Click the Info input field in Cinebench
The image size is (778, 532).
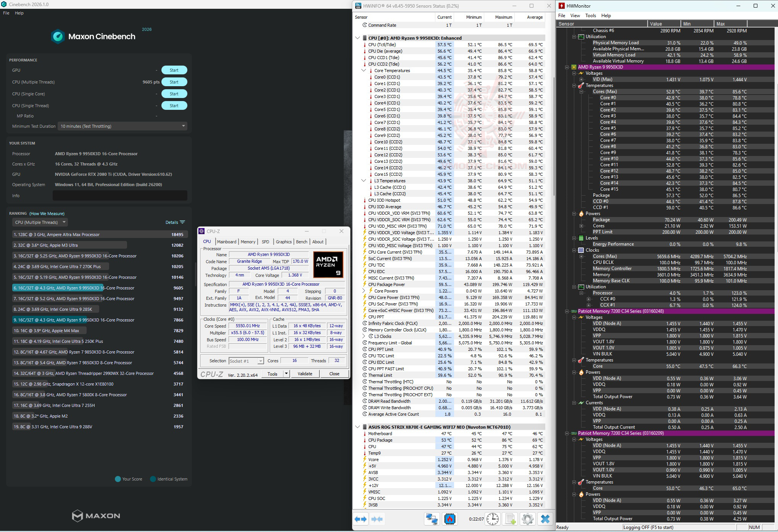point(120,196)
